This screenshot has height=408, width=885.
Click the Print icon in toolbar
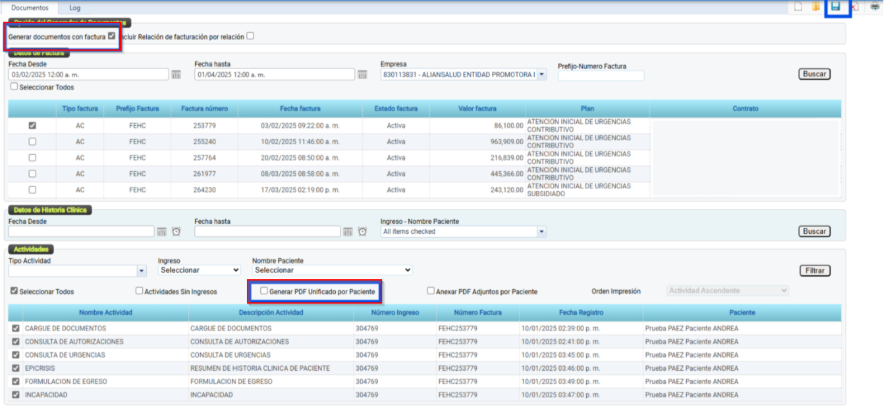pyautogui.click(x=876, y=7)
